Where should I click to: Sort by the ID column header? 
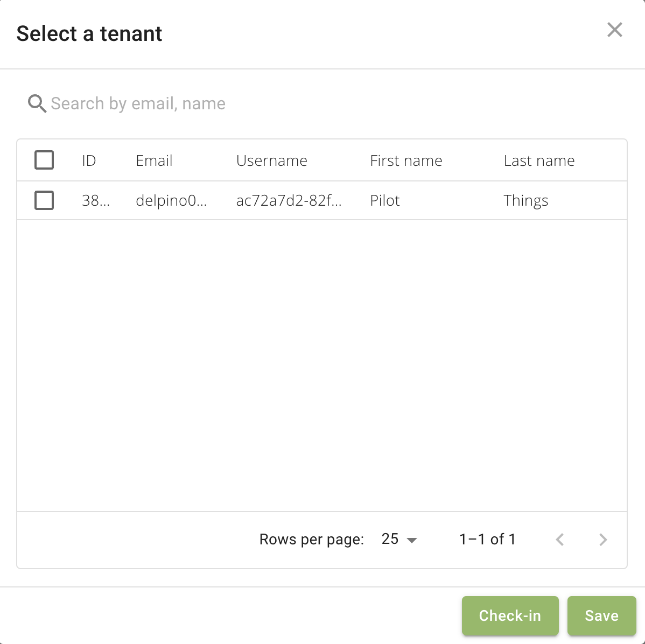89,160
